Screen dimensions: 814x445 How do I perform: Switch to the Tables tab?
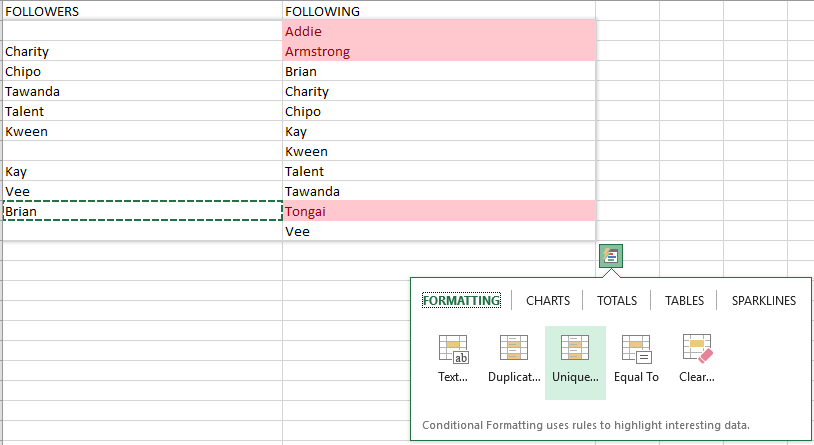[x=684, y=300]
